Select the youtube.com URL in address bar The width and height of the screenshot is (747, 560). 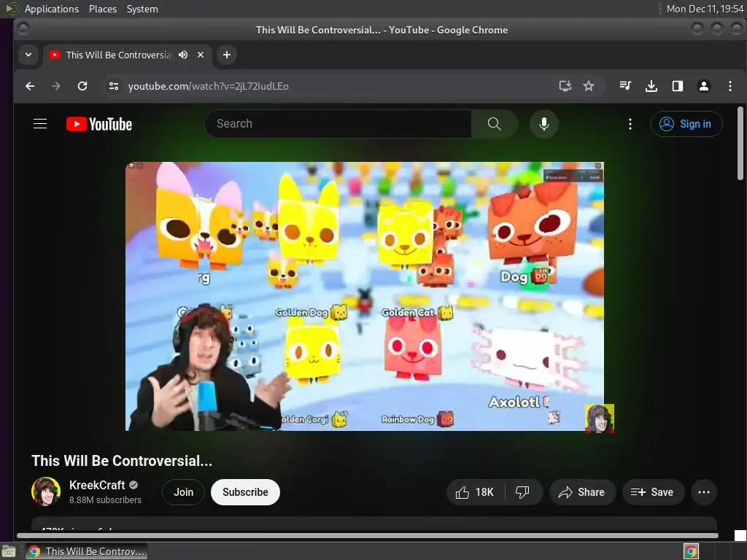click(x=208, y=86)
